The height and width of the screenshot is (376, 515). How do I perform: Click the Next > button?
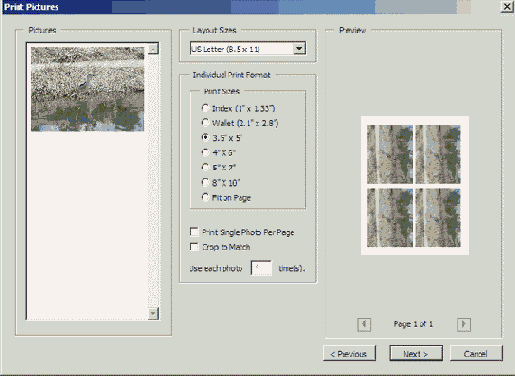[416, 353]
